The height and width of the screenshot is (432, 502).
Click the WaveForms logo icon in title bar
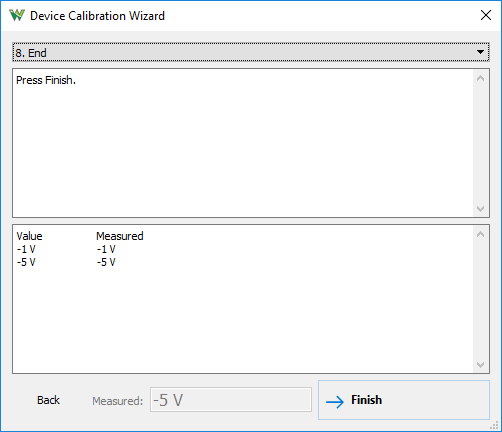pyautogui.click(x=17, y=15)
